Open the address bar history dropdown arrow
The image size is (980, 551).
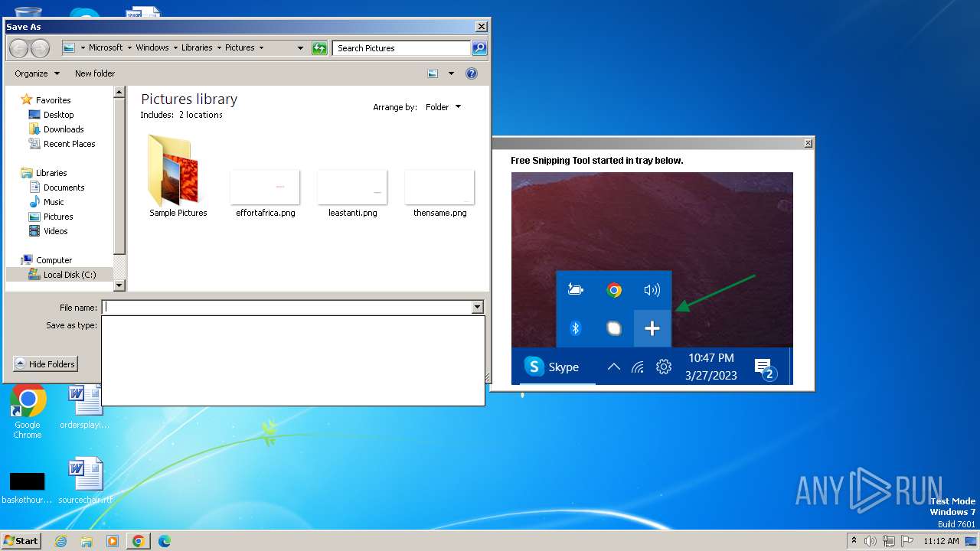coord(300,48)
